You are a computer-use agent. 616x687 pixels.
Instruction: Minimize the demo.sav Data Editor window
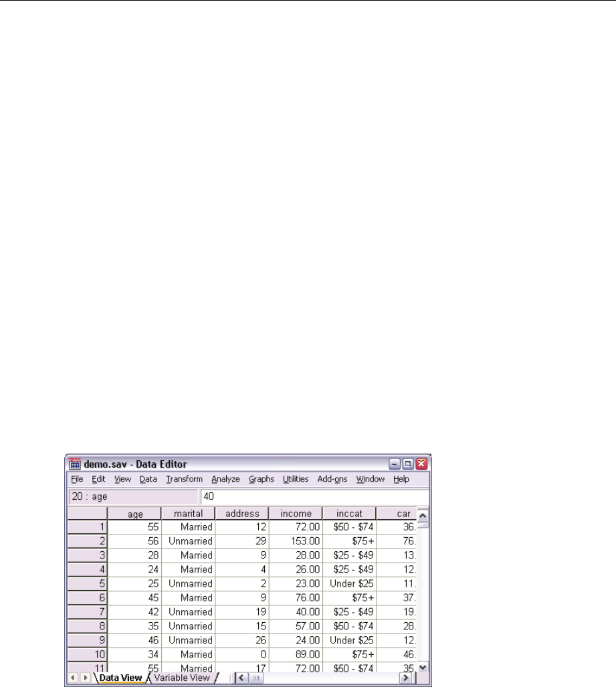point(395,464)
